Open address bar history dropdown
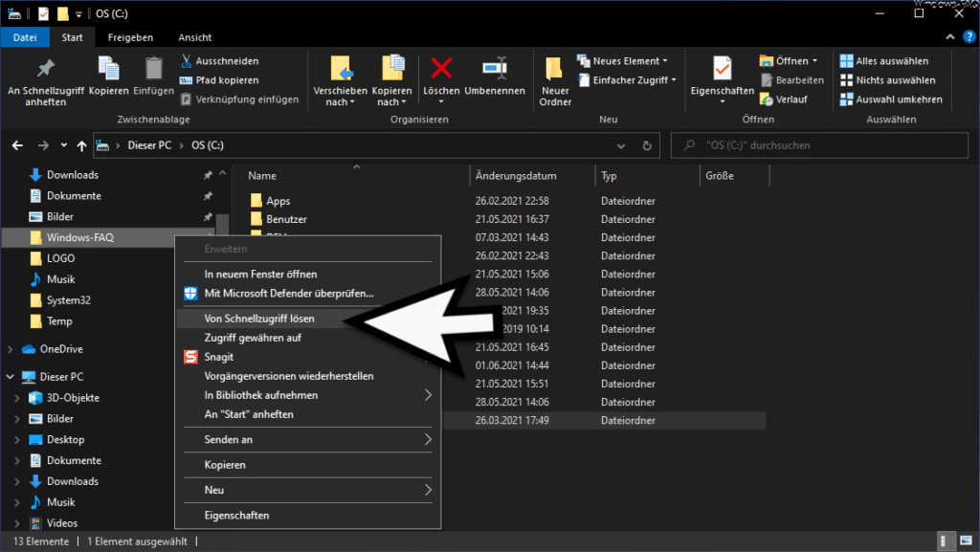980x552 pixels. pyautogui.click(x=620, y=145)
